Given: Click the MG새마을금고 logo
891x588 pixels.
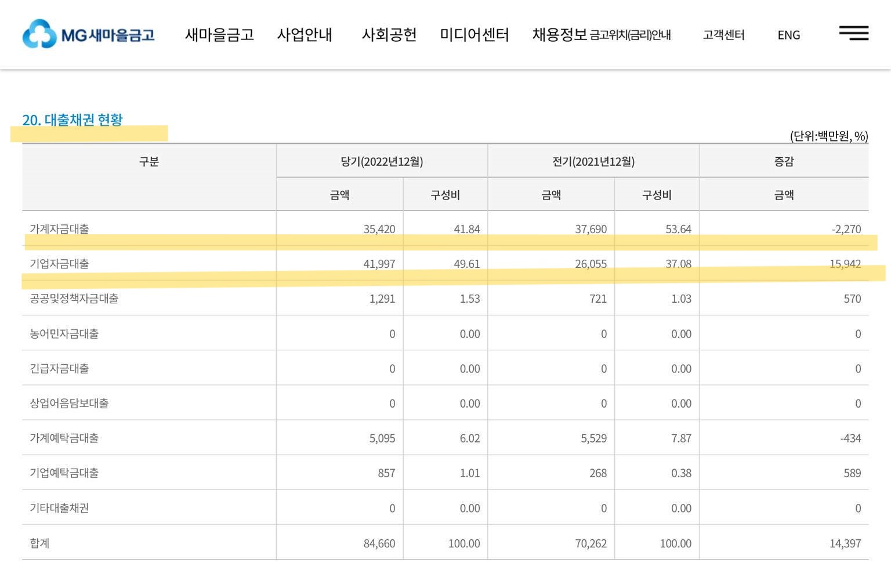Looking at the screenshot, I should [x=88, y=34].
